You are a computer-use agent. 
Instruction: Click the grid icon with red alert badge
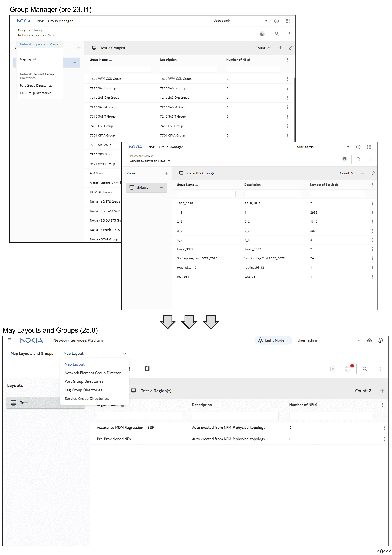(348, 369)
